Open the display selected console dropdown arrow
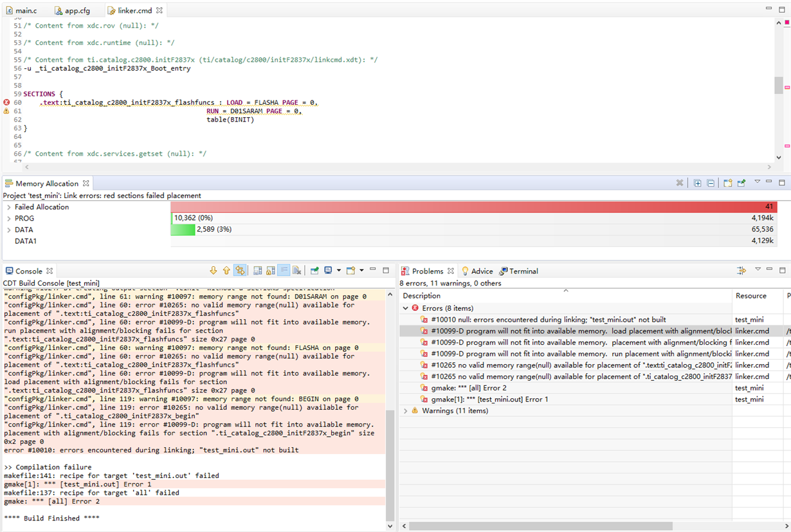The height and width of the screenshot is (532, 791). (x=338, y=271)
